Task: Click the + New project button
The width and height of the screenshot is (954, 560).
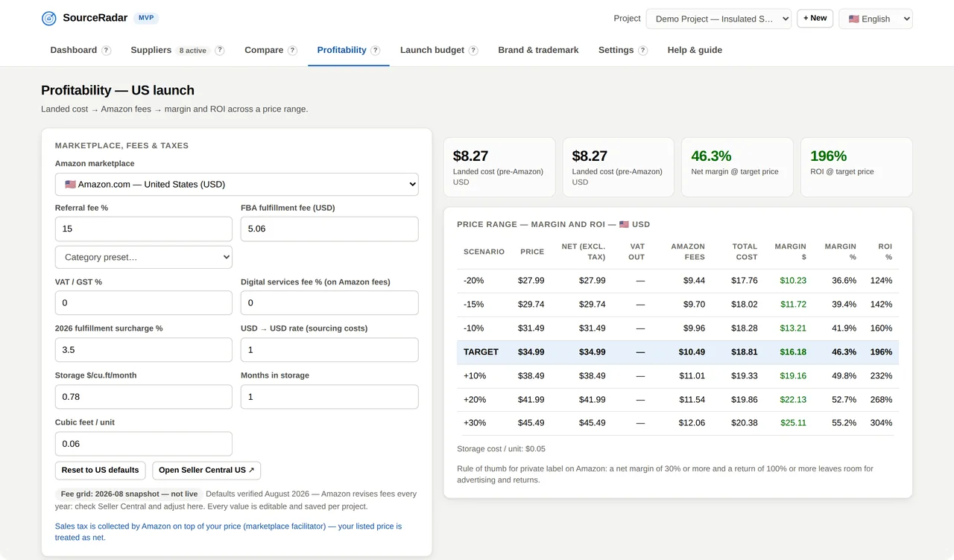Action: 815,19
